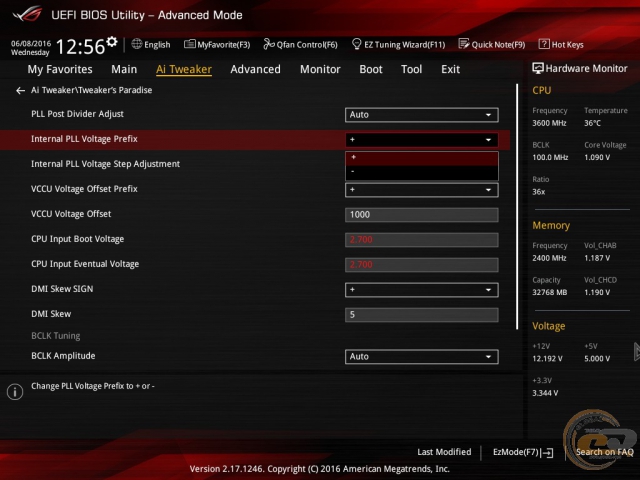Viewport: 640px width, 480px height.
Task: Click the English language label
Action: point(157,44)
